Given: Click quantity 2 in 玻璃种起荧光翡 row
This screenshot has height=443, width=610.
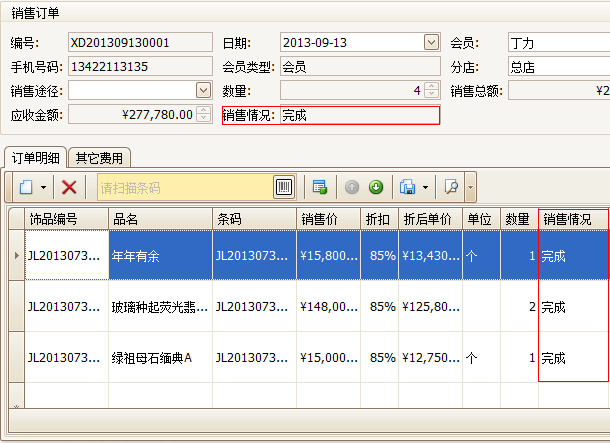Looking at the screenshot, I should [519, 306].
